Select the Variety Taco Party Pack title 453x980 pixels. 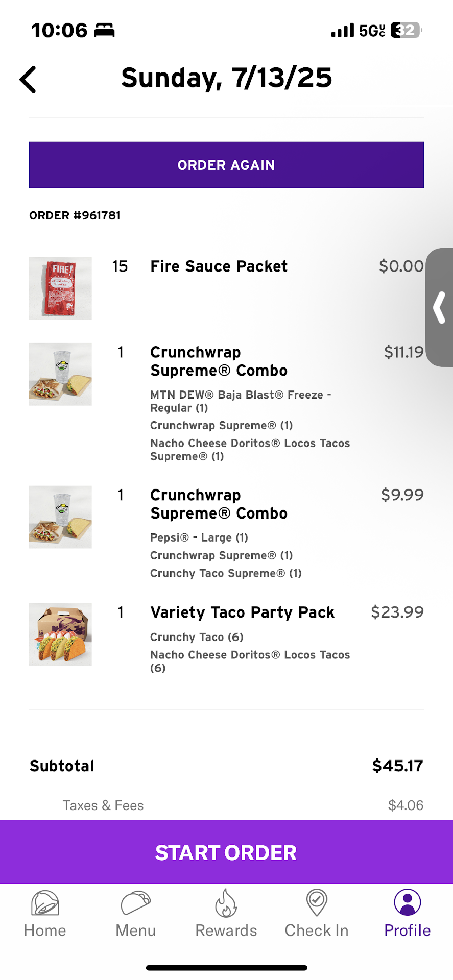242,612
